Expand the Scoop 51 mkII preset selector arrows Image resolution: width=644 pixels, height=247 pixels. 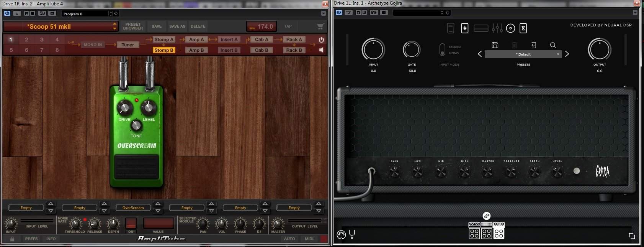114,26
